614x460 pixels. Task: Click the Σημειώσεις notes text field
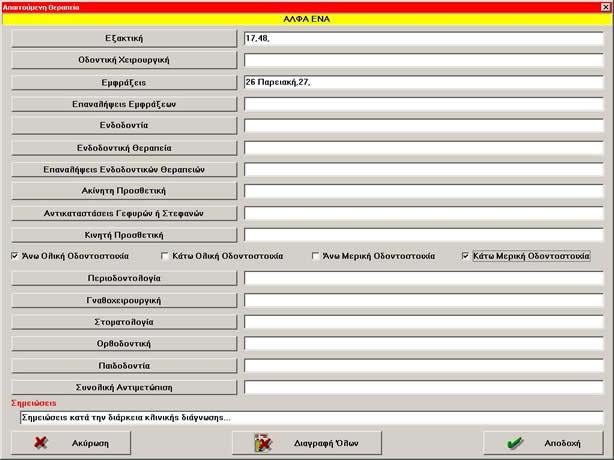pos(310,418)
